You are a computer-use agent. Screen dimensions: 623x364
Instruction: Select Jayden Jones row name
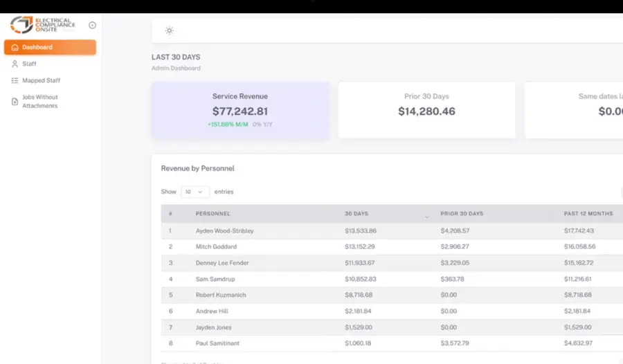(213, 327)
